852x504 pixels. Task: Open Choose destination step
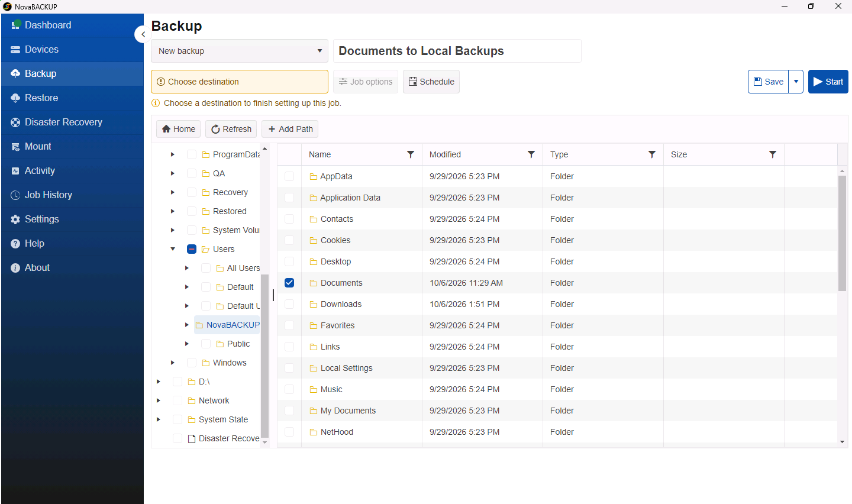[240, 82]
